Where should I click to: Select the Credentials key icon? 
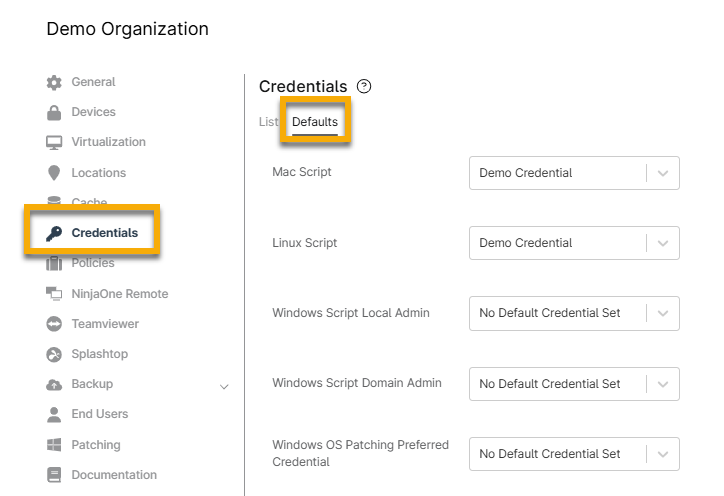click(x=54, y=233)
